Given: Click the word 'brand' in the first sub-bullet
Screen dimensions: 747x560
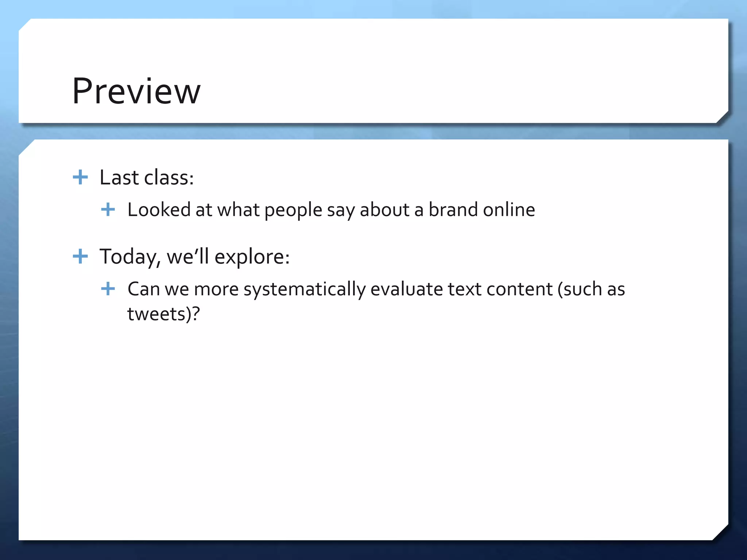Looking at the screenshot, I should pos(453,210).
